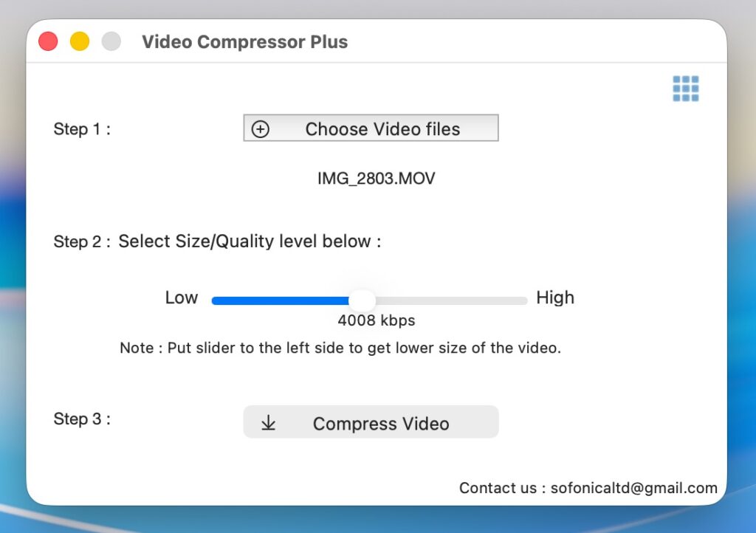Click the sofonicaltd@gmail.com contact email
The width and height of the screenshot is (756, 533).
point(634,488)
